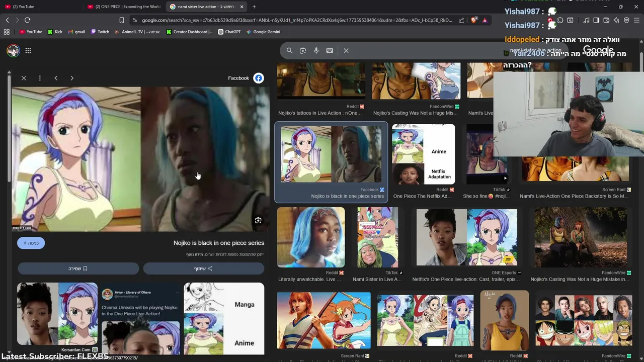Open the on-screen keyboard icon in search box

point(330,50)
